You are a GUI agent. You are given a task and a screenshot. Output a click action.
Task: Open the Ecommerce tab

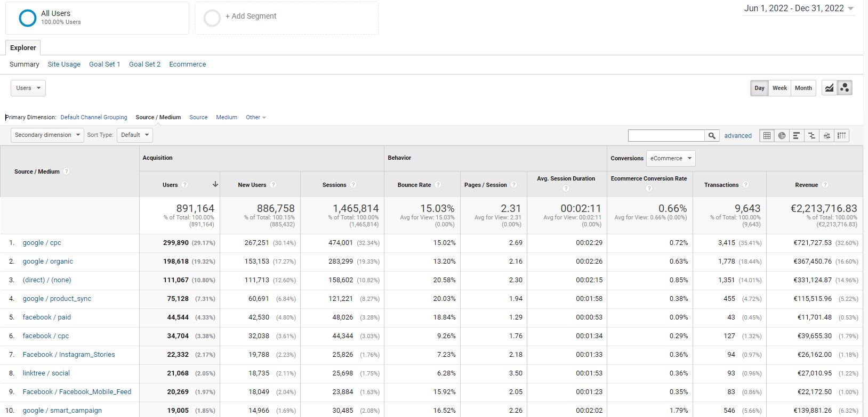point(187,64)
